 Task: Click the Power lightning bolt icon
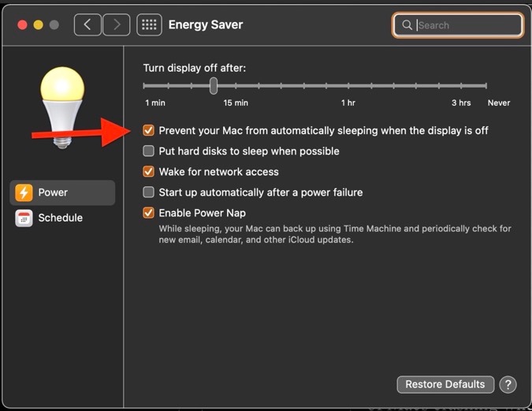pos(24,192)
